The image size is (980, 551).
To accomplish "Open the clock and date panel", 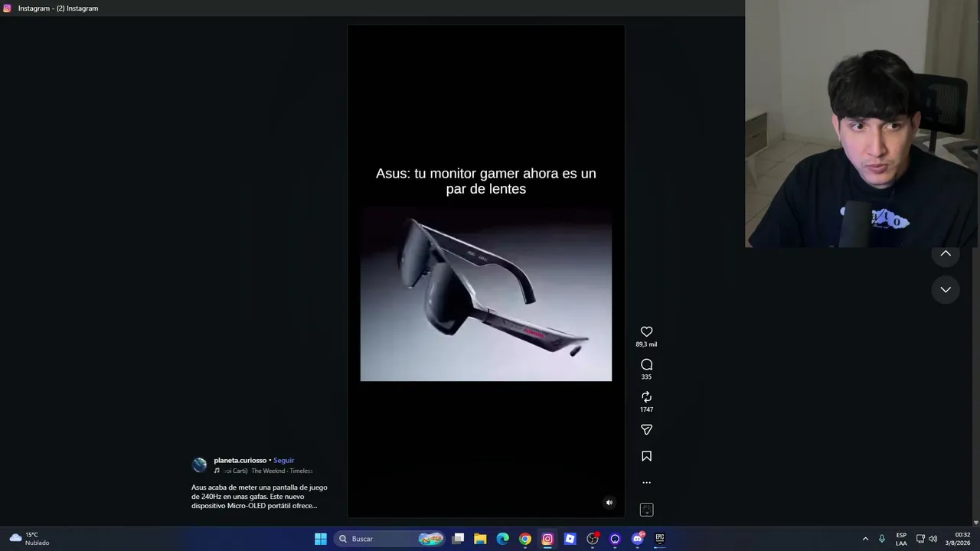I will pos(958,539).
